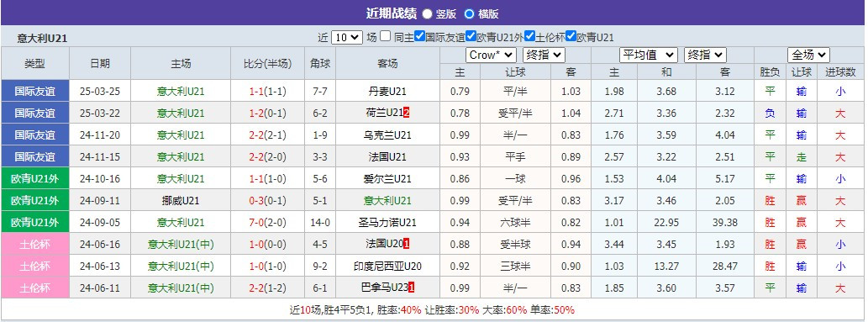Viewport: 868px width, 322px height.
Task: Uncheck the 欧青U21外 checkbox
Action: tap(471, 36)
